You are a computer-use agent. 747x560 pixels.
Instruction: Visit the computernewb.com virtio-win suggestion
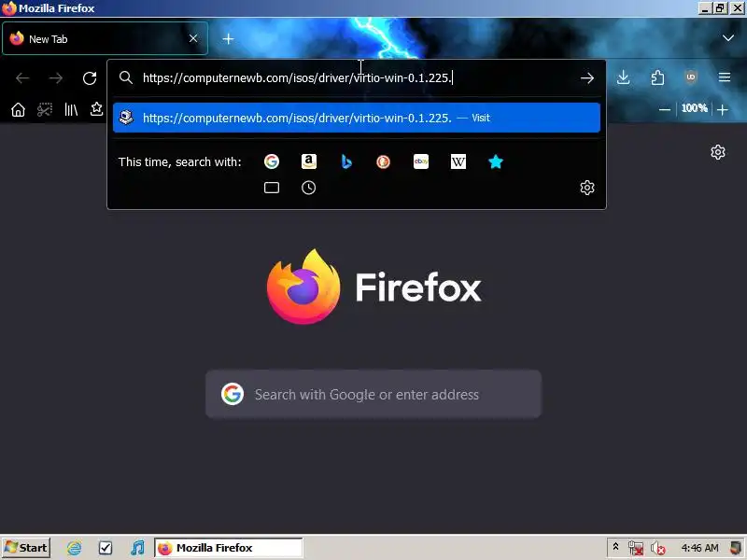pos(357,118)
